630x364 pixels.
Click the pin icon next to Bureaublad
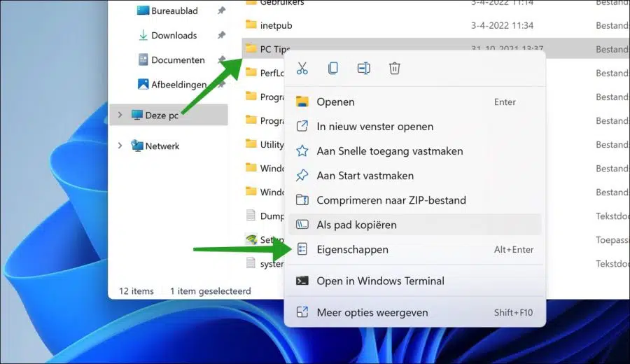coord(221,10)
